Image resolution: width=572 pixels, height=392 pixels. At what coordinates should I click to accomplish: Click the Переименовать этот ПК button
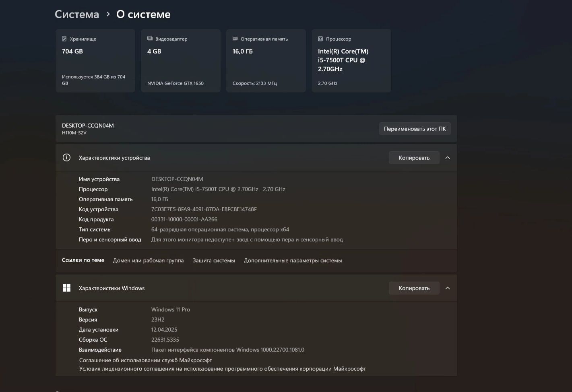415,129
